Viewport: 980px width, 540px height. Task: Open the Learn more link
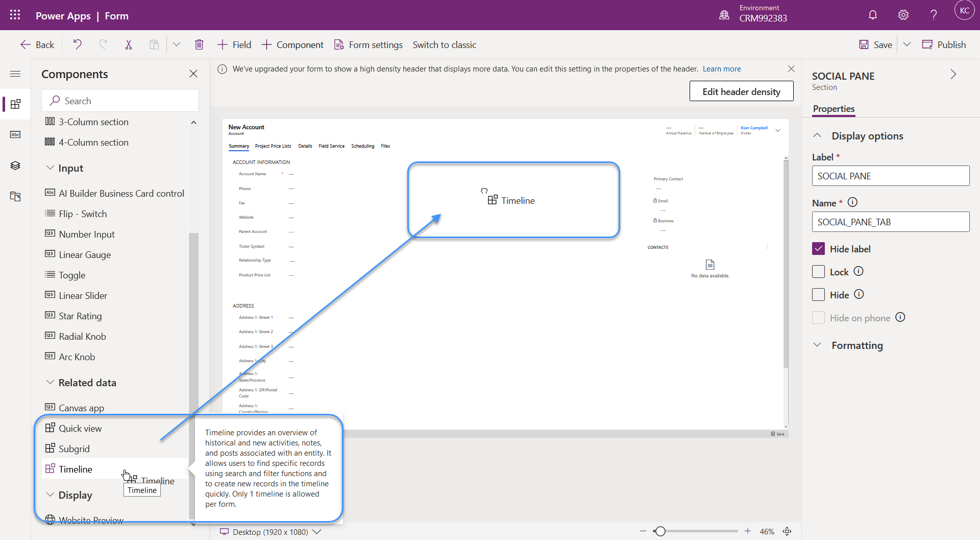tap(721, 69)
